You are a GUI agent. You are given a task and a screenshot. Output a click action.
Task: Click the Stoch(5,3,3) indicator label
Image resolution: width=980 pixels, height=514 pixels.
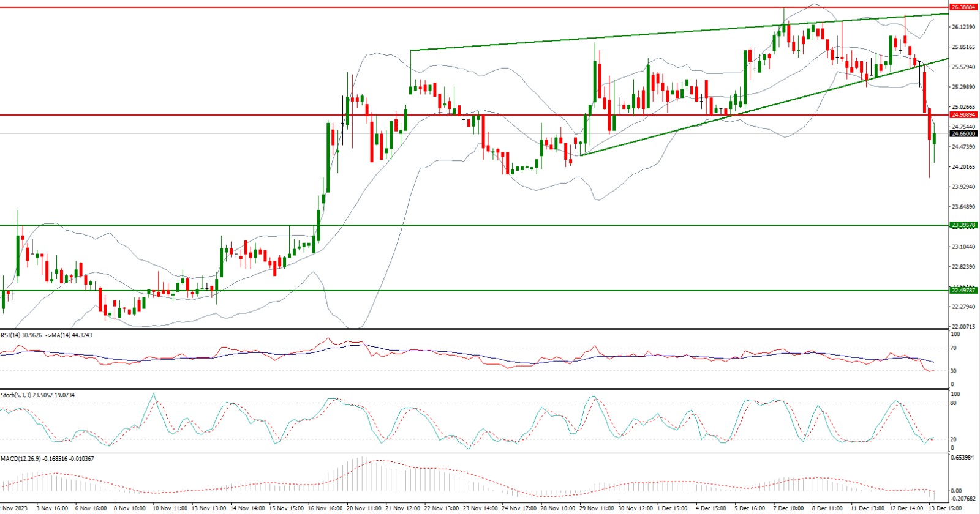pos(37,395)
